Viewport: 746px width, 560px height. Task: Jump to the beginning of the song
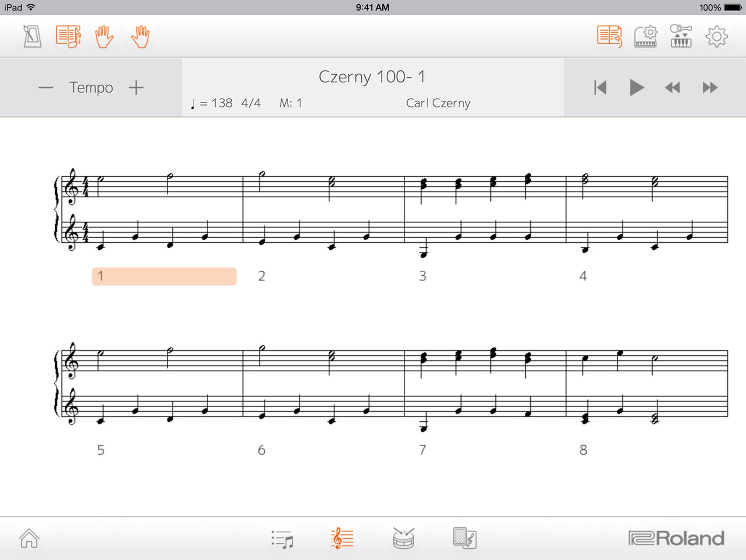(600, 87)
